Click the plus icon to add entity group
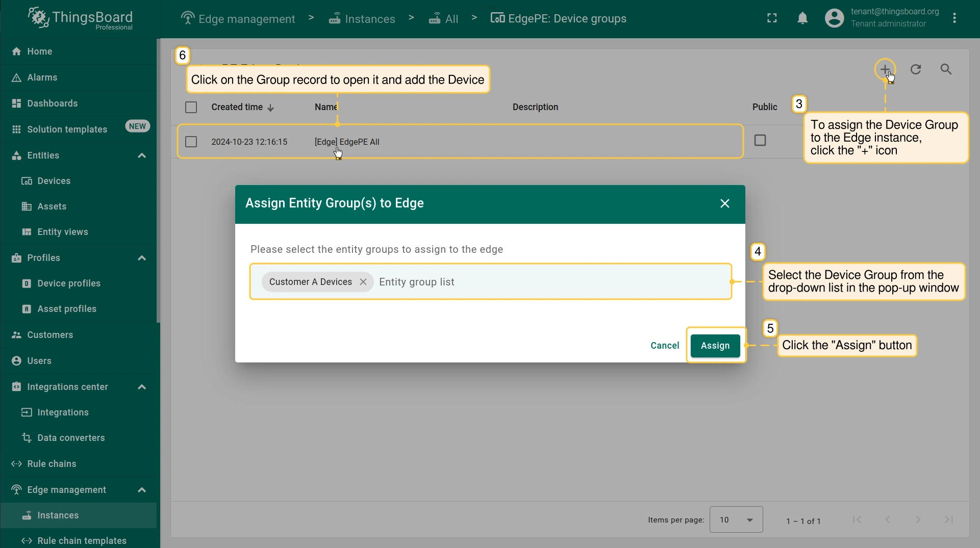Viewport: 980px width, 548px height. point(885,69)
